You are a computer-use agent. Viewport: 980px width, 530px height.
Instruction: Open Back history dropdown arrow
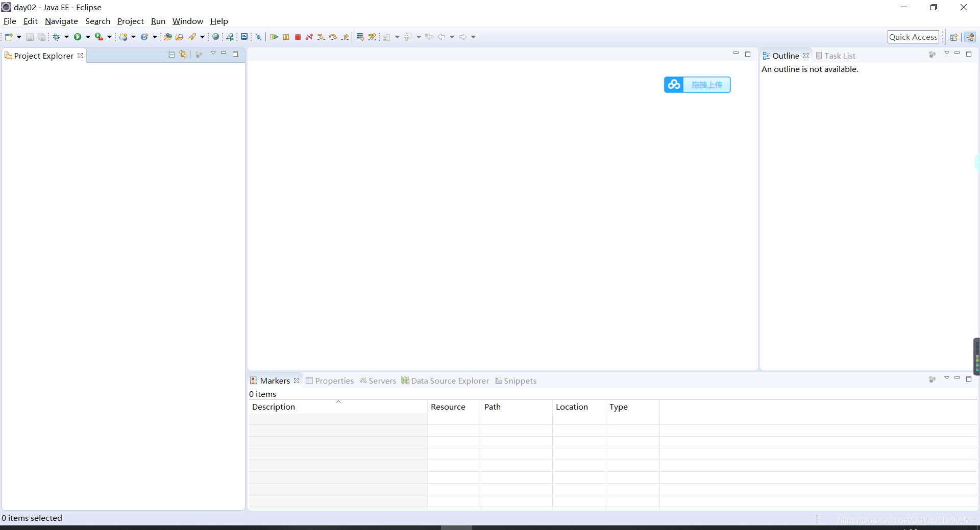coord(452,37)
